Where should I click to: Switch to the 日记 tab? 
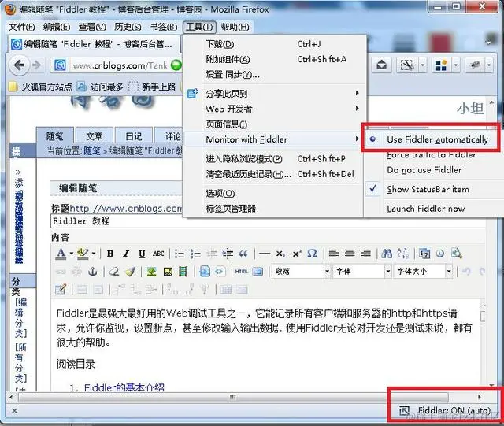point(134,136)
